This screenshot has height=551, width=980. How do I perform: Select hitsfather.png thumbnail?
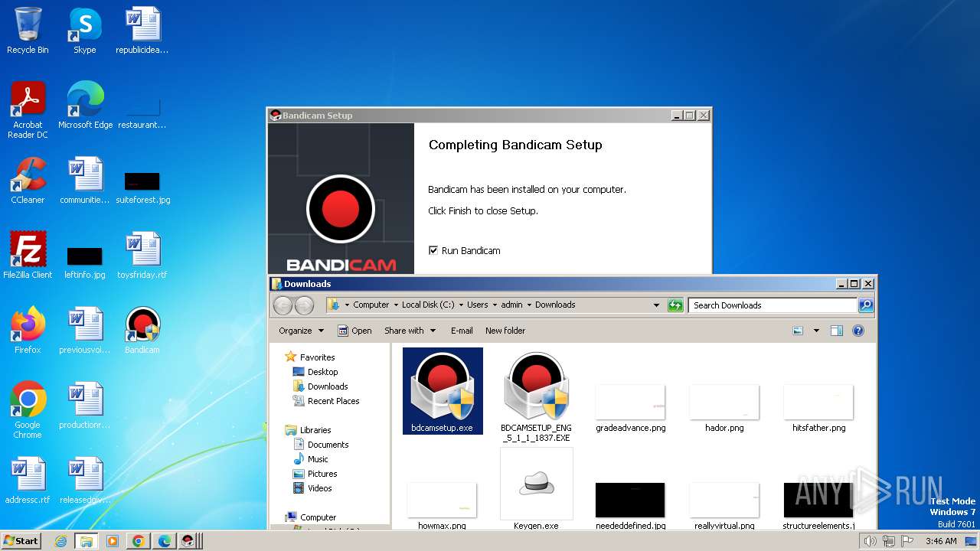pyautogui.click(x=818, y=409)
